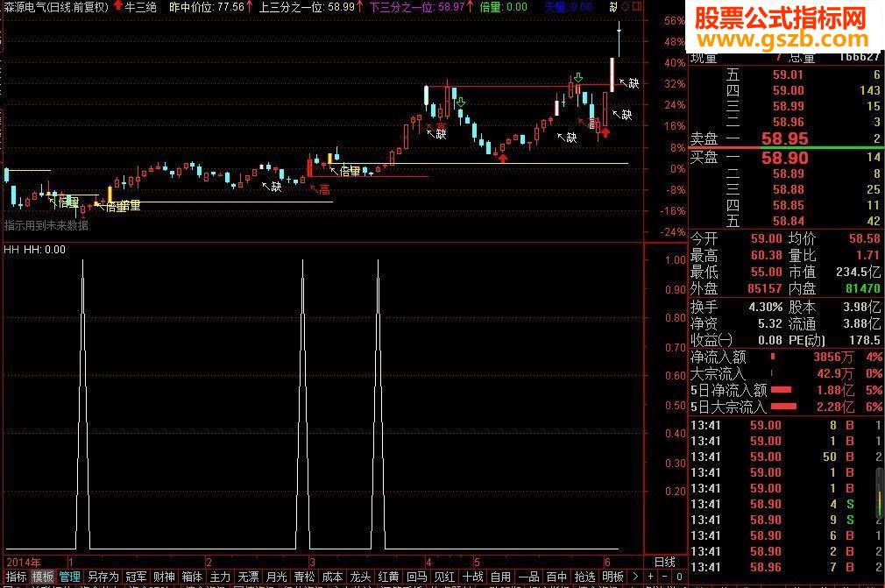Select the 财神 template

pyautogui.click(x=164, y=577)
